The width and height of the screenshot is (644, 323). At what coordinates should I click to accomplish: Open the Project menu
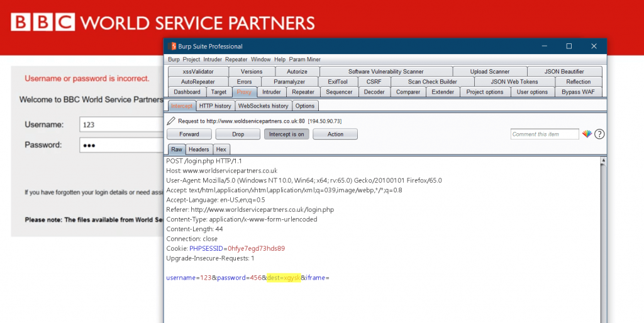click(191, 60)
